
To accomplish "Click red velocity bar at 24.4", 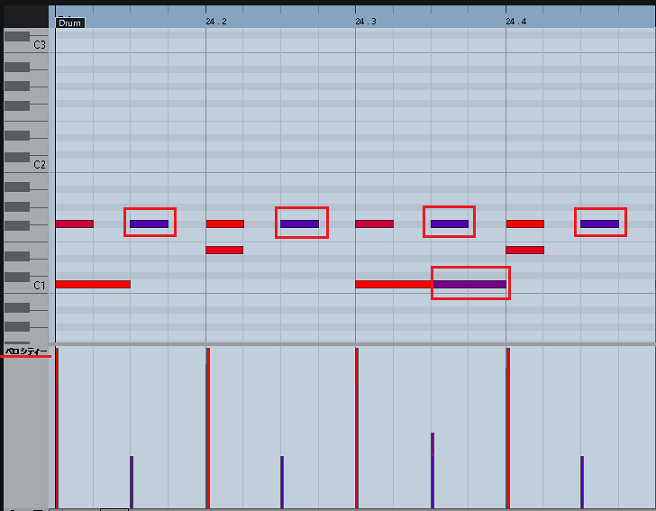I will click(508, 428).
